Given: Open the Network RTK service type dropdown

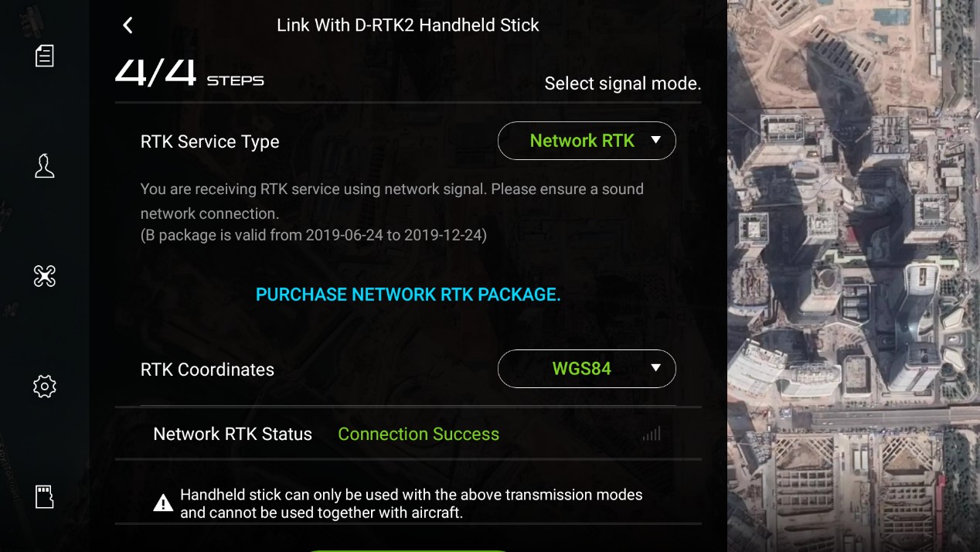Looking at the screenshot, I should pyautogui.click(x=587, y=141).
